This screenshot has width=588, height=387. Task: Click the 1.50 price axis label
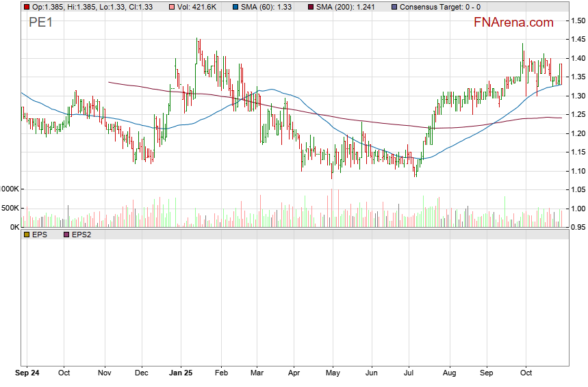[578, 21]
